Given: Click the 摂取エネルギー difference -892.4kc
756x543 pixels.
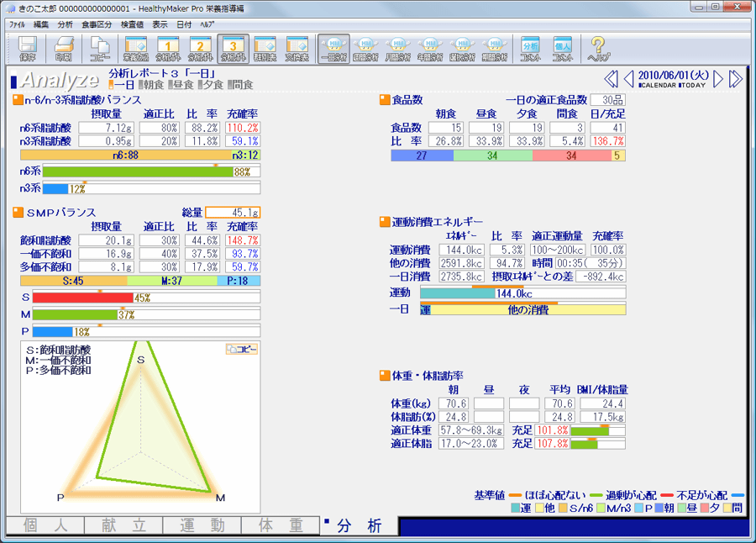Looking at the screenshot, I should point(601,277).
